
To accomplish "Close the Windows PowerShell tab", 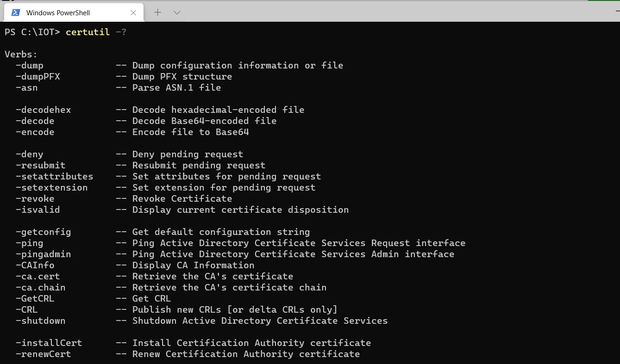I will pyautogui.click(x=134, y=12).
